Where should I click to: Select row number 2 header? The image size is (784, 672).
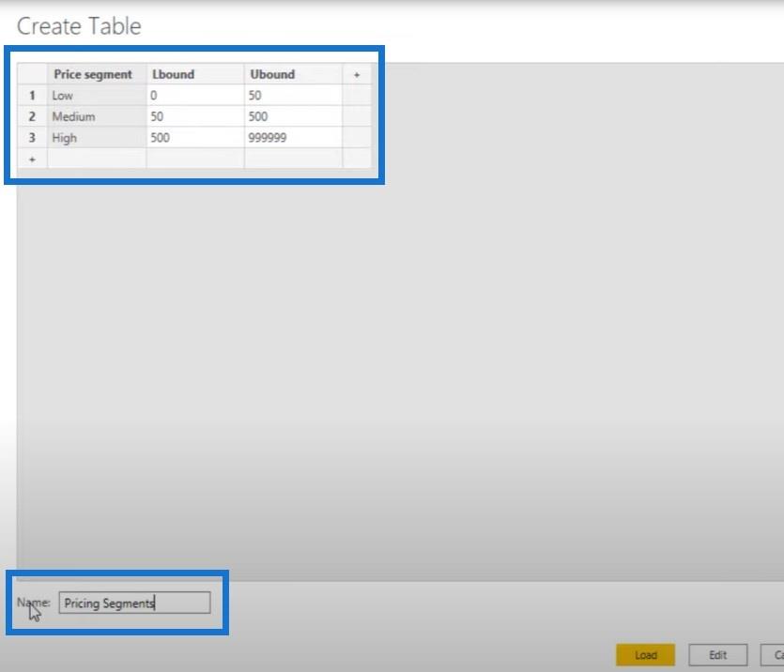click(32, 116)
